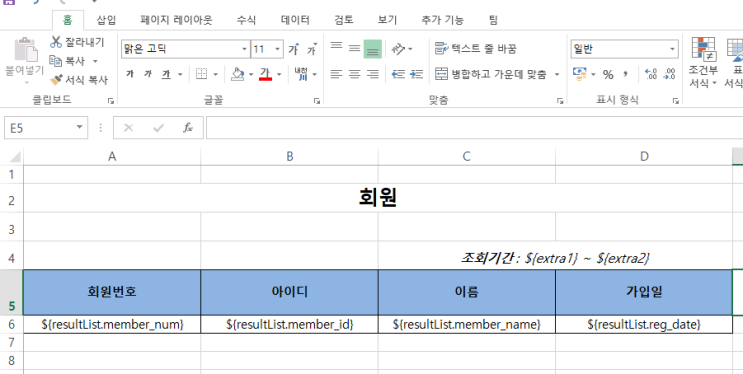Image resolution: width=743 pixels, height=374 pixels.
Task: Switch to the 삽입 tab
Action: click(x=106, y=20)
